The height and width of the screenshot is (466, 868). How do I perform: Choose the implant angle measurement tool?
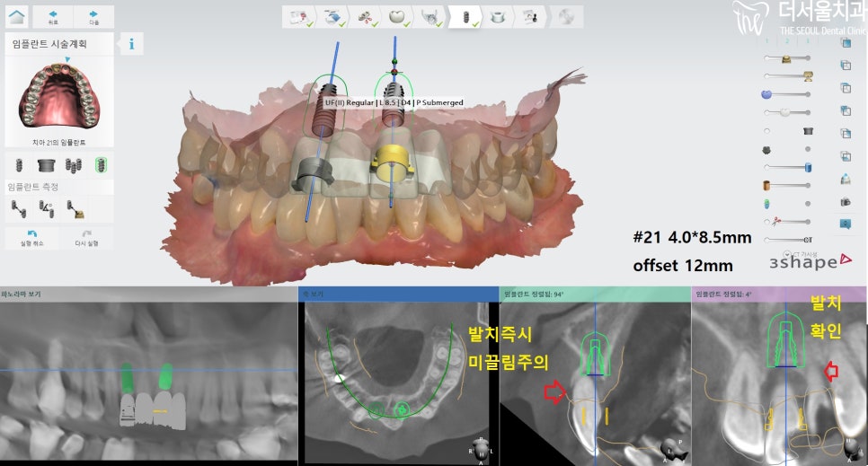pos(46,209)
